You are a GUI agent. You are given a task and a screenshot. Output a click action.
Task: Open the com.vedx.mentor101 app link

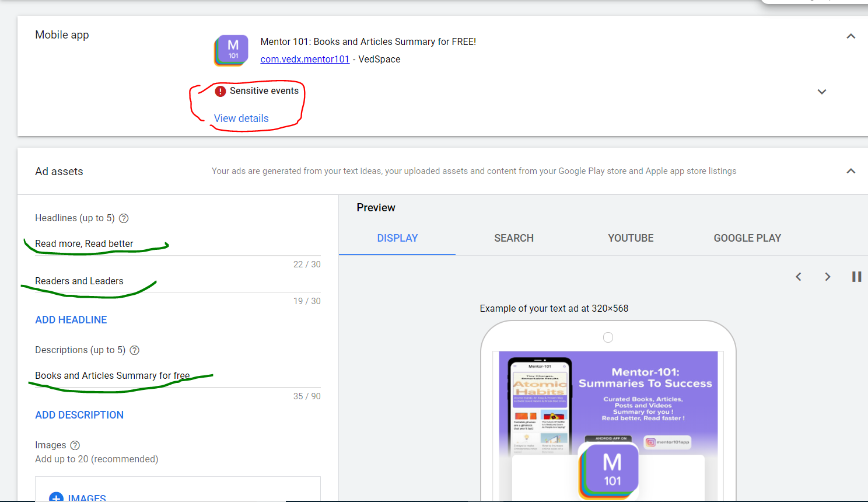pos(304,59)
